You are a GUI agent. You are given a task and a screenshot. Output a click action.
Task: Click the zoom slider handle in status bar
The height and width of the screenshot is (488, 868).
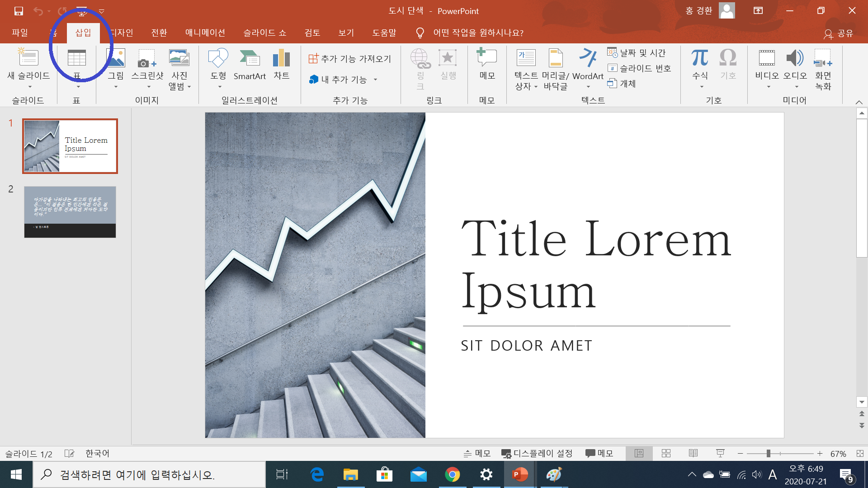pos(768,453)
